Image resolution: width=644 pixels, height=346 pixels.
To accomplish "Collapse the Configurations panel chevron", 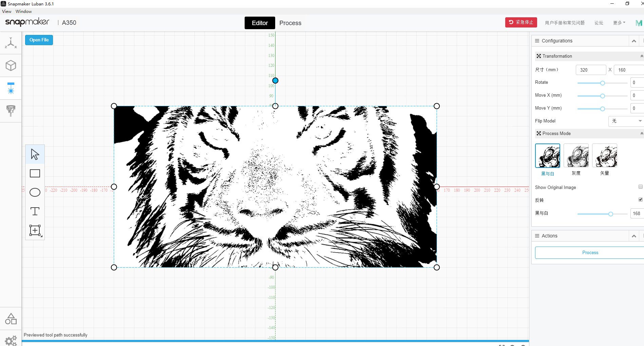I will click(634, 41).
